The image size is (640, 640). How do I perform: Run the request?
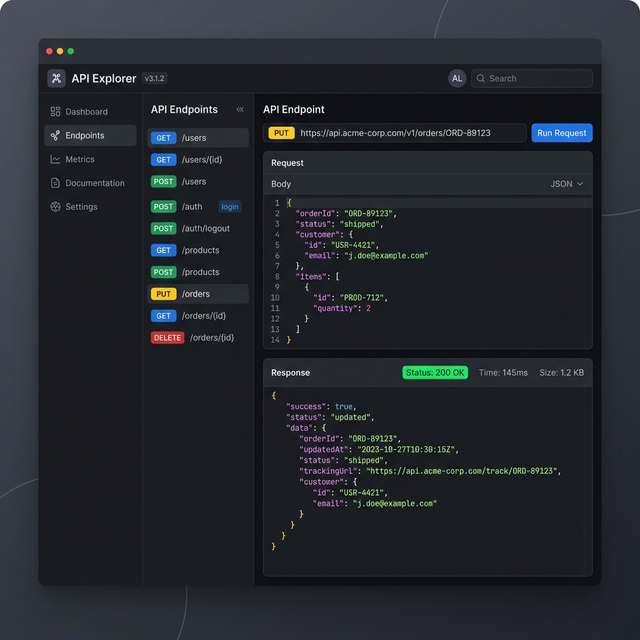click(562, 133)
